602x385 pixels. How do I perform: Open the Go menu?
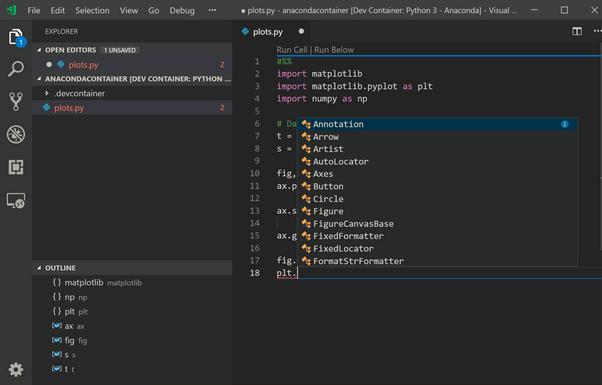coord(154,10)
